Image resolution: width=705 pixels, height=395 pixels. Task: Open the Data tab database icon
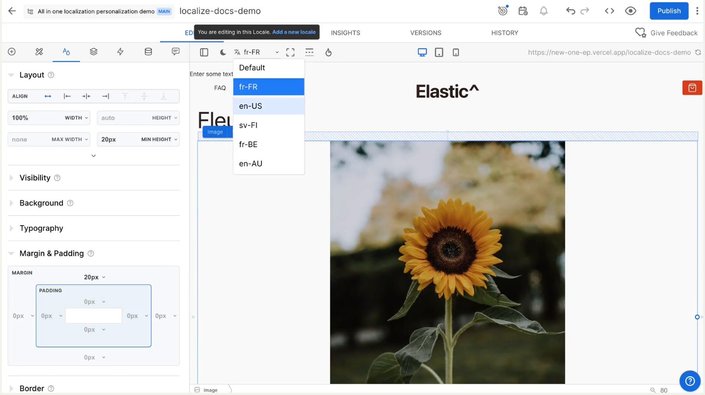pyautogui.click(x=148, y=52)
